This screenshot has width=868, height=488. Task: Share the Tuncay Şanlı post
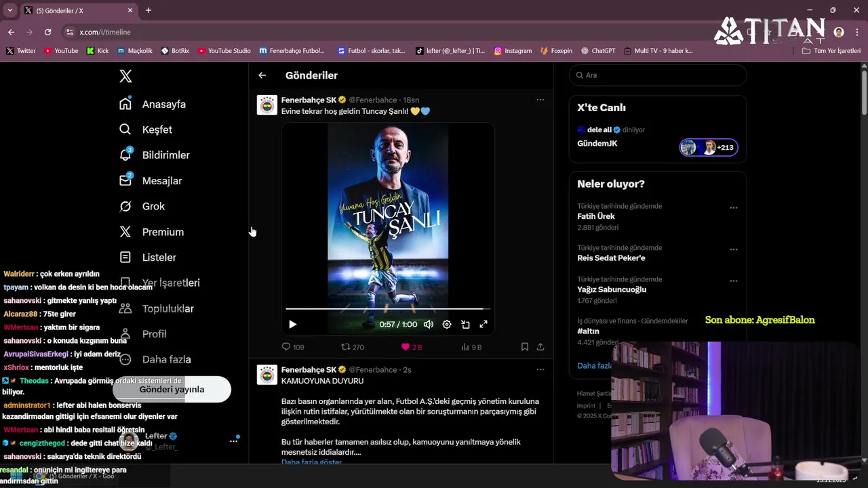coord(540,346)
